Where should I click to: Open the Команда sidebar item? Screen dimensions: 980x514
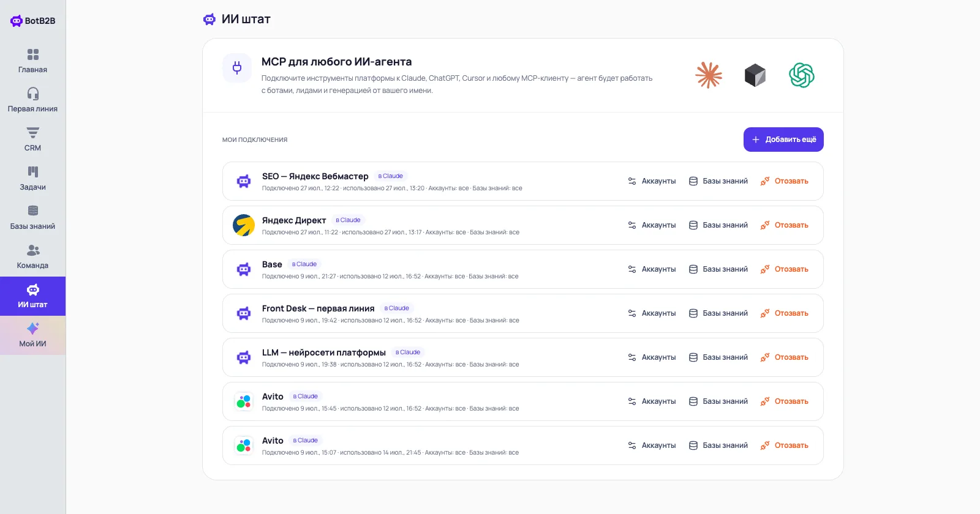click(32, 257)
